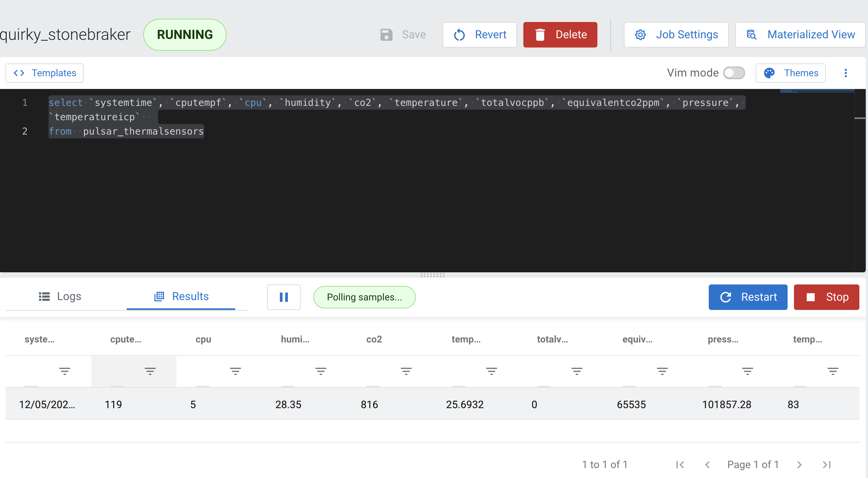The image size is (868, 478).
Task: Click the Polling samples indicator
Action: pyautogui.click(x=364, y=297)
